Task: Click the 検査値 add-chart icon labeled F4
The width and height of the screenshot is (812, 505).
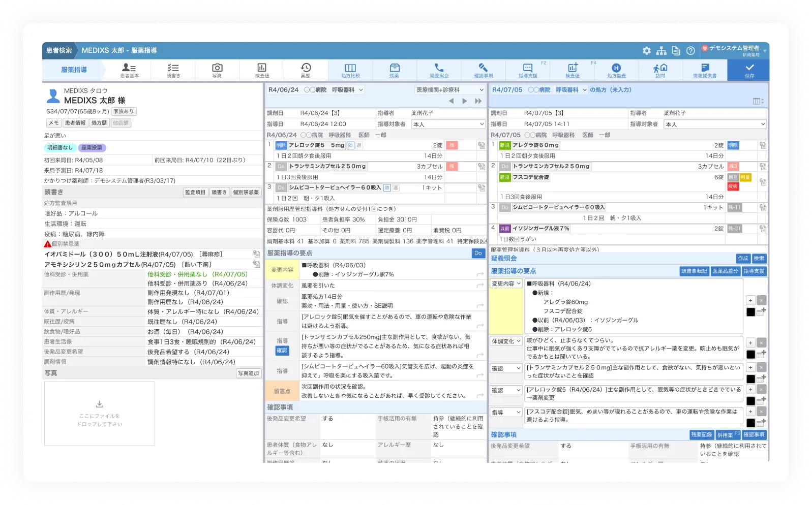Action: 573,70
